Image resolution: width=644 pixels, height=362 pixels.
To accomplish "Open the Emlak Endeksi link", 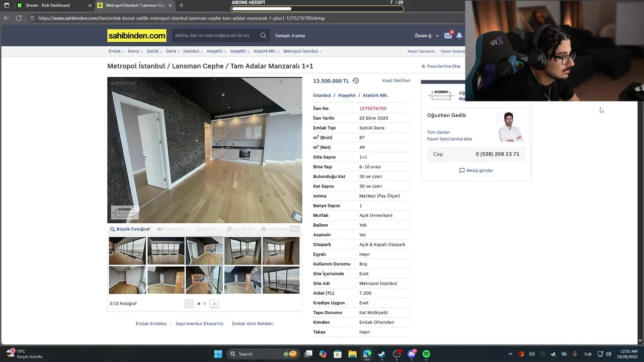I will pos(151,324).
